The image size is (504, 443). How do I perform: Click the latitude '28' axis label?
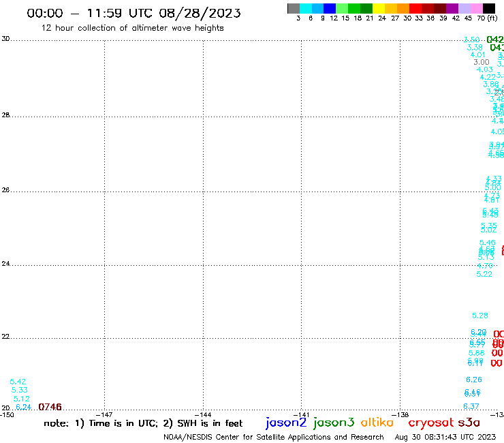pyautogui.click(x=5, y=115)
